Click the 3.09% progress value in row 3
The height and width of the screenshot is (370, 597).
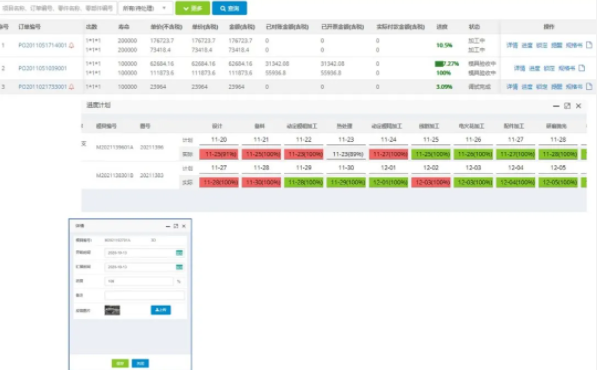click(444, 87)
